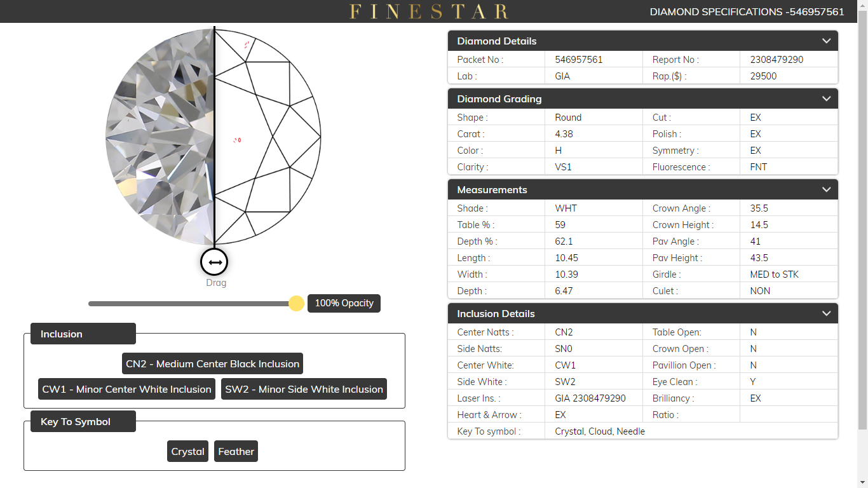The height and width of the screenshot is (488, 868).
Task: Collapse the Diamond Grading section chevron
Action: click(826, 98)
